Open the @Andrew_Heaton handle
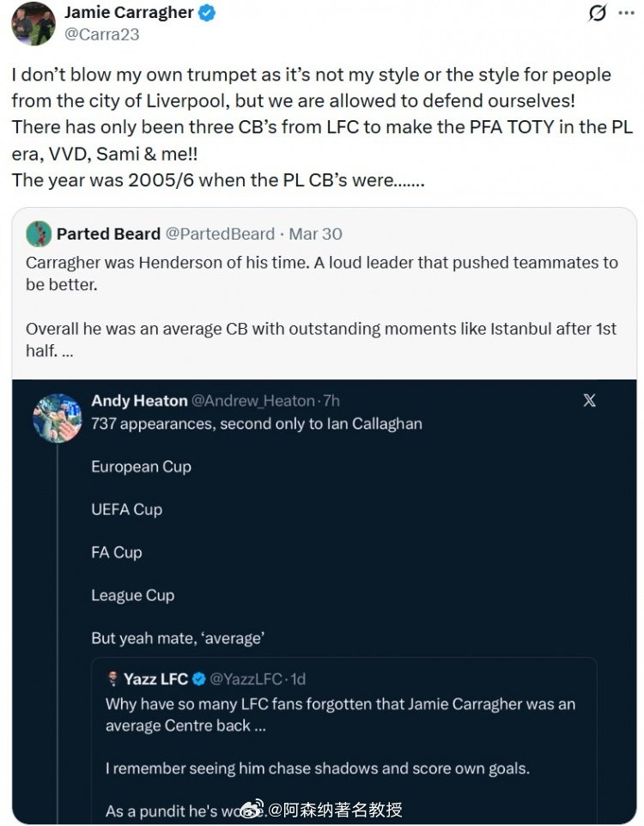Image resolution: width=644 pixels, height=826 pixels. (x=255, y=400)
